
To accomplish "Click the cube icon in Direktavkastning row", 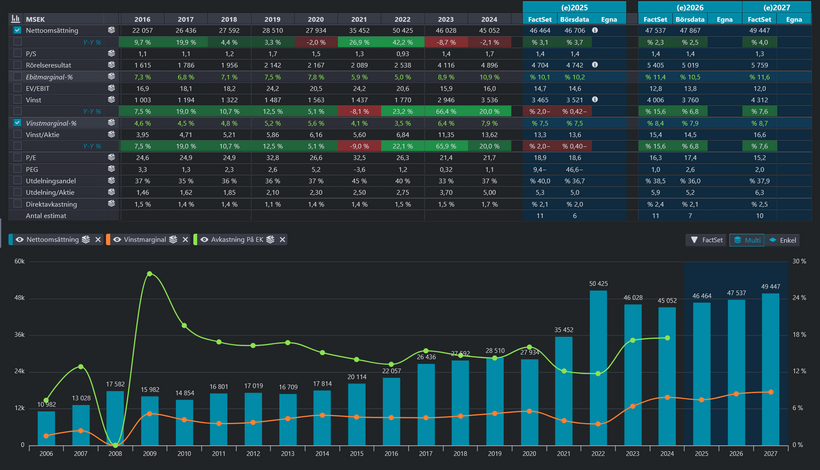I will [112, 203].
